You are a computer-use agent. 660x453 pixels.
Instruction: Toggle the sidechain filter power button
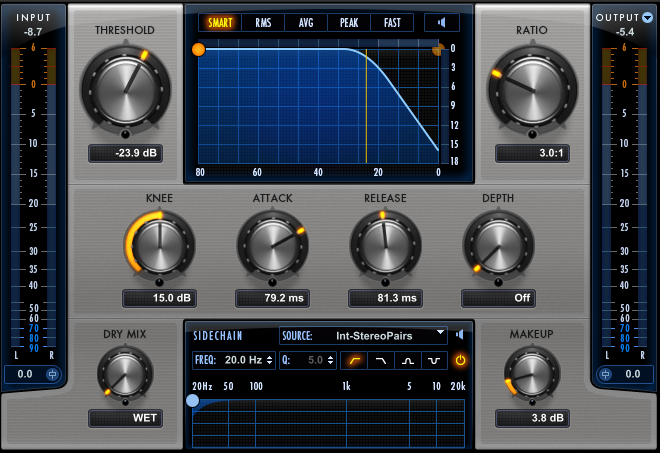pyautogui.click(x=460, y=360)
